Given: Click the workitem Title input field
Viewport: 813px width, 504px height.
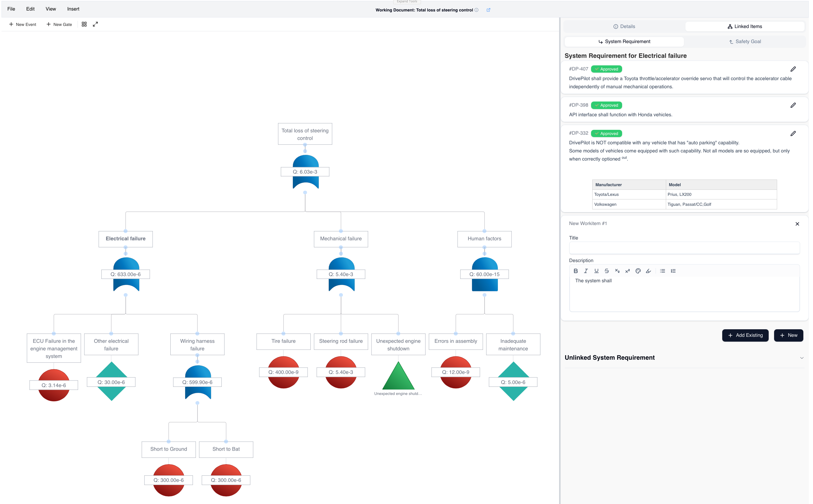Looking at the screenshot, I should tap(684, 248).
